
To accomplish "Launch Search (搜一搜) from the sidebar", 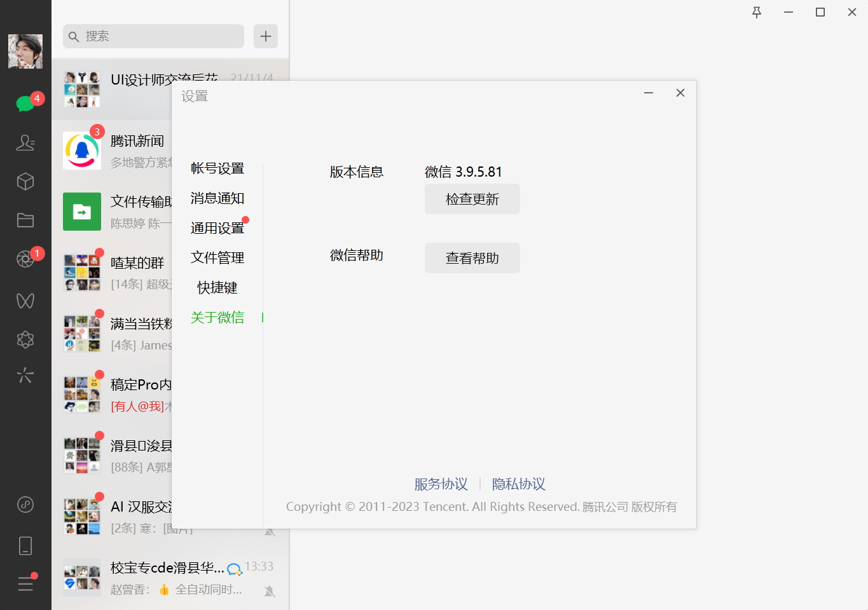I will [x=25, y=376].
